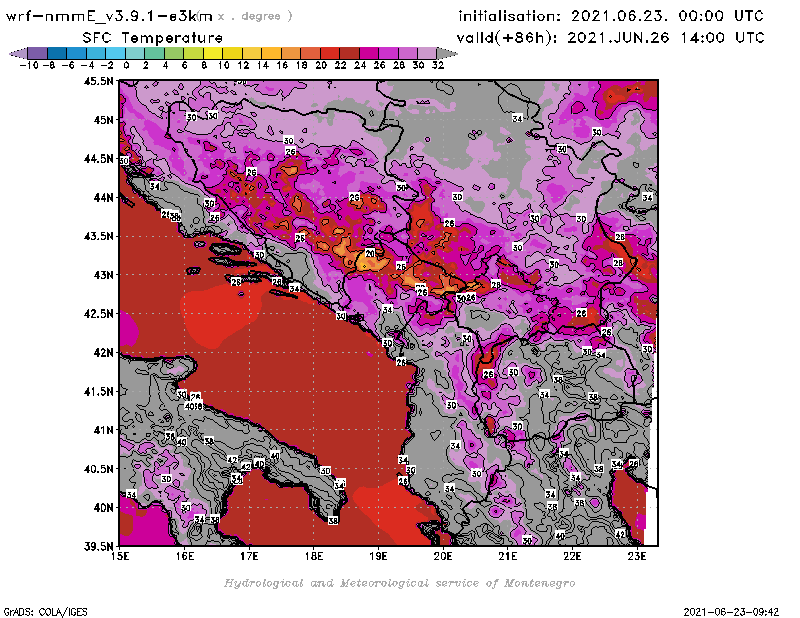Click the 45N latitude label
Image resolution: width=800 pixels, height=618 pixels.
(x=103, y=119)
